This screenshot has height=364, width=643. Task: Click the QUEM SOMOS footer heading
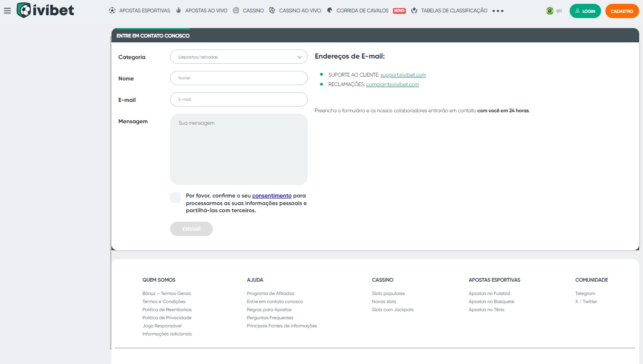click(159, 280)
